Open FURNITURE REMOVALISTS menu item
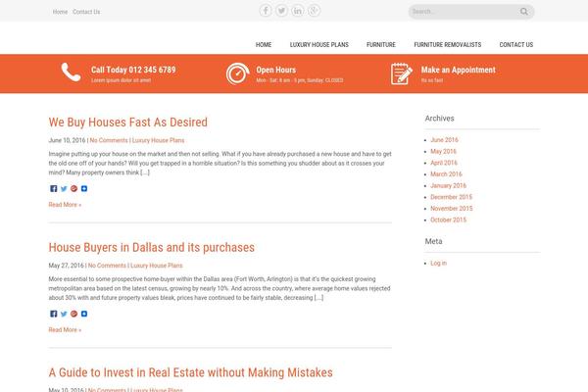588x392 pixels. pyautogui.click(x=448, y=45)
